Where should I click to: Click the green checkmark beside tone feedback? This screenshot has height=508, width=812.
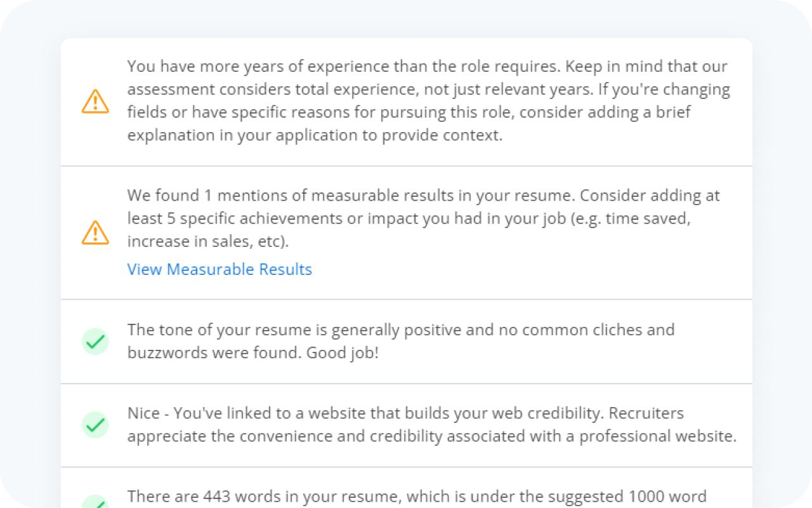[95, 342]
